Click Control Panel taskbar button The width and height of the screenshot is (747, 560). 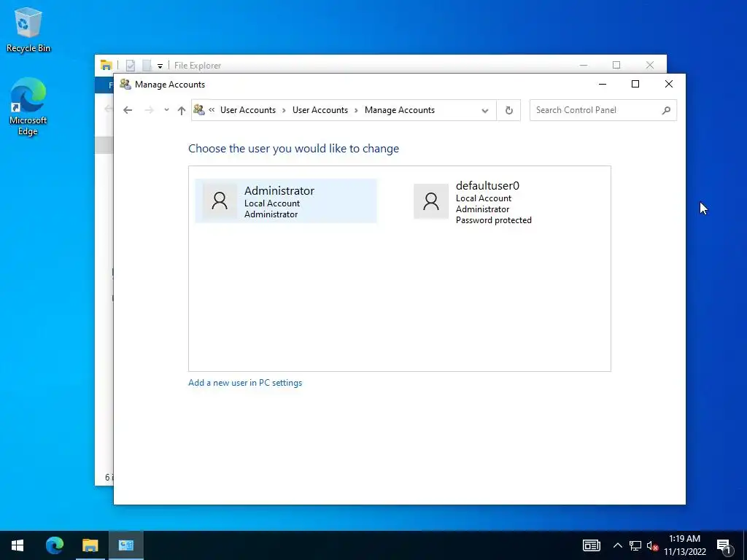click(125, 545)
